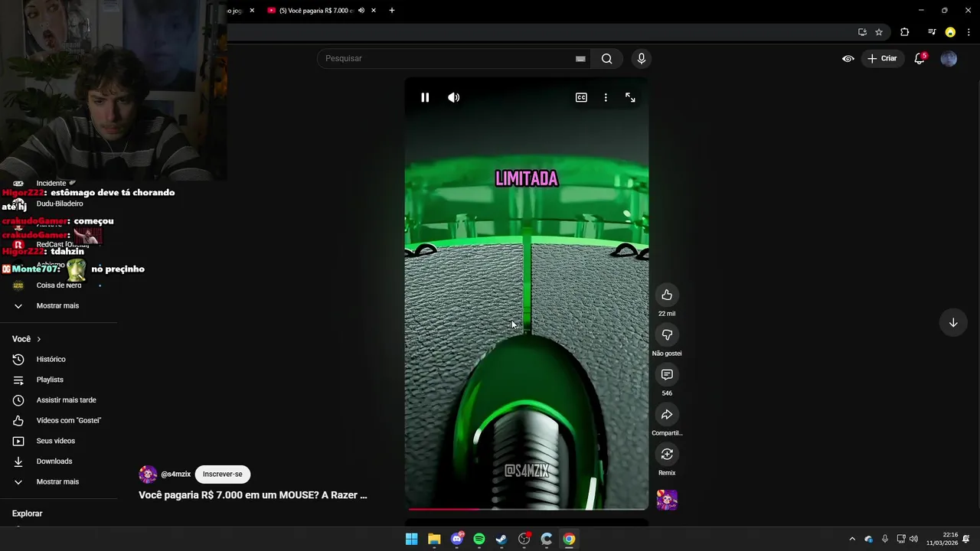Bookmark this page with the star
This screenshot has height=551, width=980.
(879, 32)
